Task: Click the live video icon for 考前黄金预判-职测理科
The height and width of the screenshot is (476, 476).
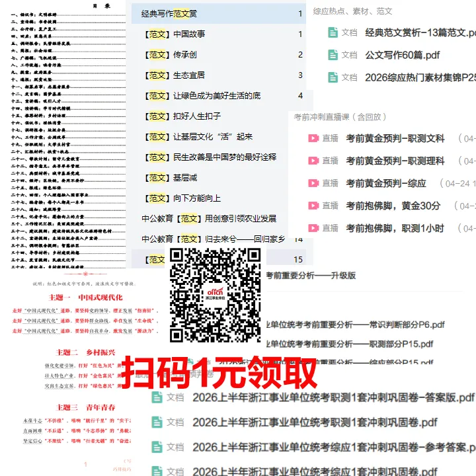Action: pos(313,161)
